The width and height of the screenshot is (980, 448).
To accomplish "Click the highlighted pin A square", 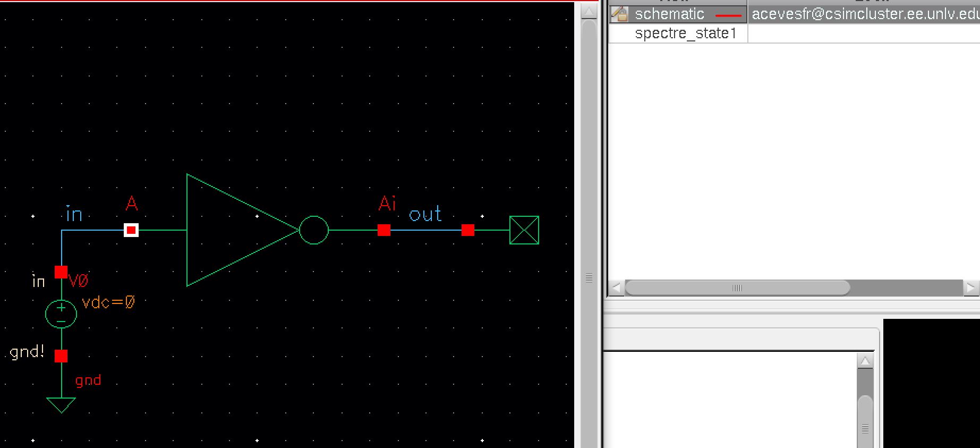I will coord(131,230).
